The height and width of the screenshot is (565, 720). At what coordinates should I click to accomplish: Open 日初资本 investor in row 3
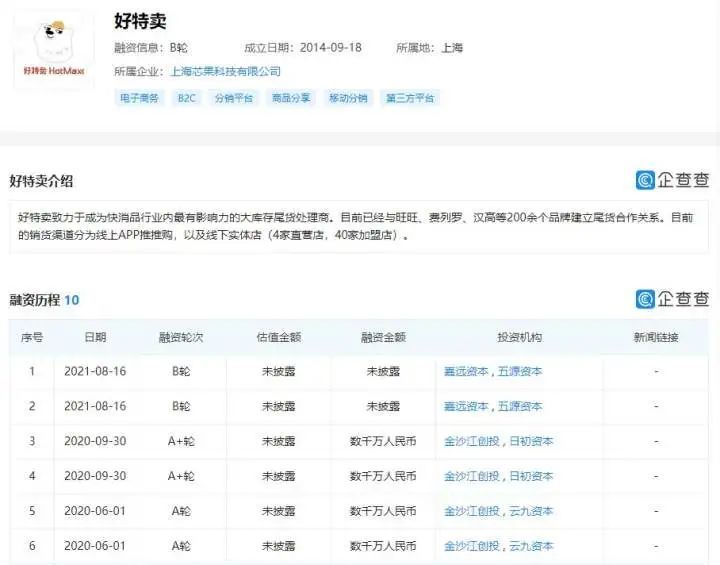point(531,441)
